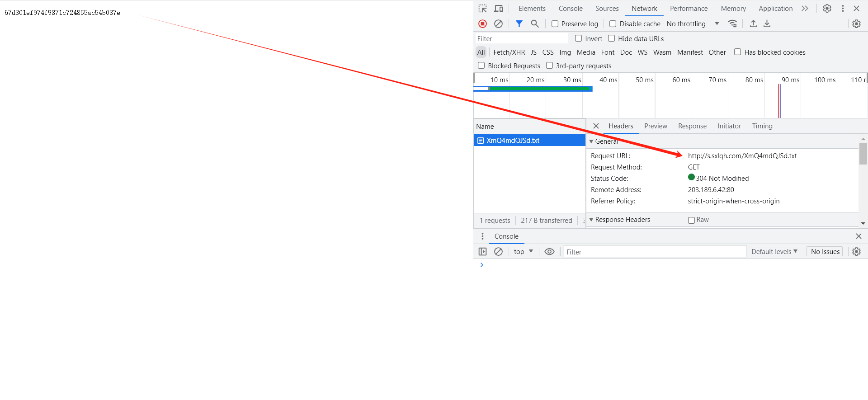Show more DevTools tabs chevron

point(805,9)
